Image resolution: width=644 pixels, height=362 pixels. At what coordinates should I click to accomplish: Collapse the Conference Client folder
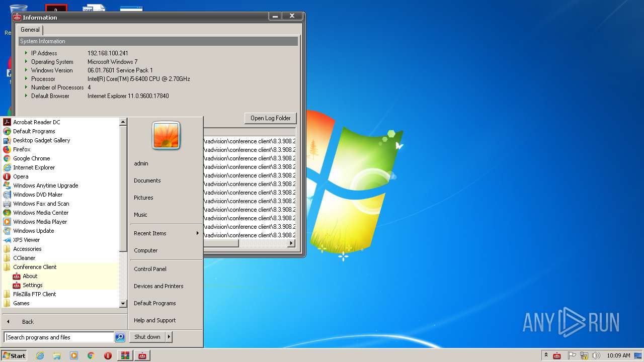click(35, 267)
